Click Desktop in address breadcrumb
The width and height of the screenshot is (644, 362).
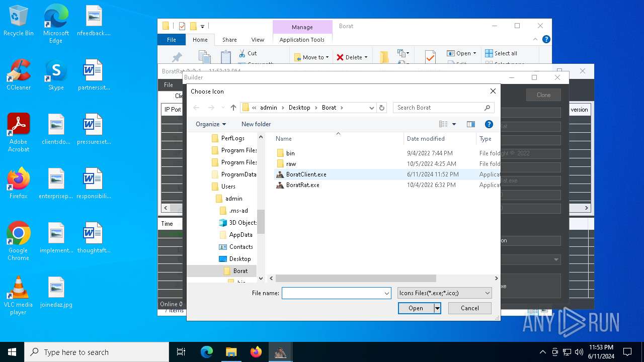click(x=299, y=108)
